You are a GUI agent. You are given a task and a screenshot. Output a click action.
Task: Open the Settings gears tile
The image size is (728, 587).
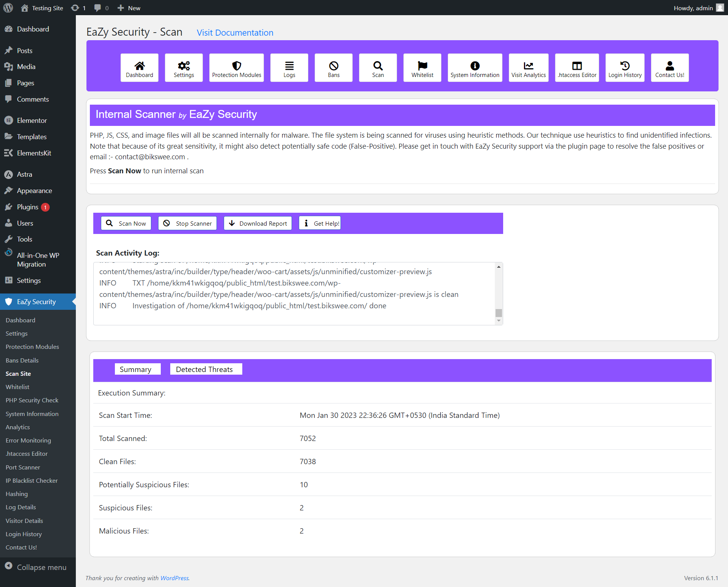click(x=184, y=67)
